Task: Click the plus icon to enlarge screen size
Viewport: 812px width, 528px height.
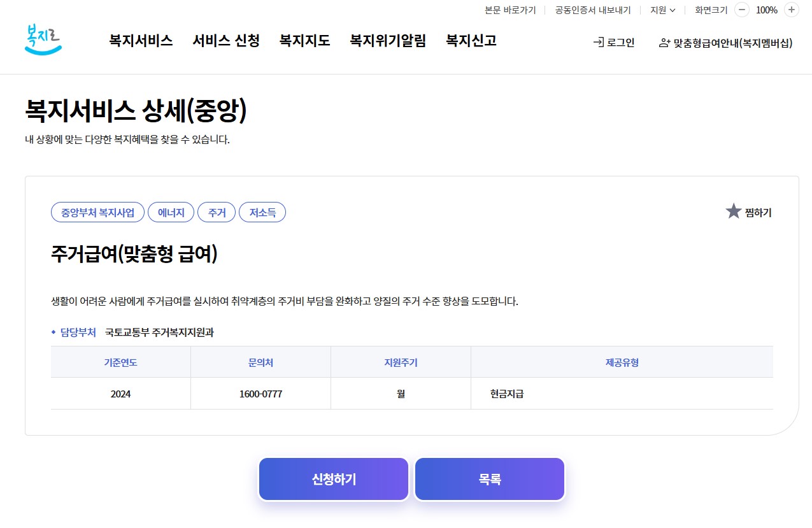Action: (x=792, y=10)
